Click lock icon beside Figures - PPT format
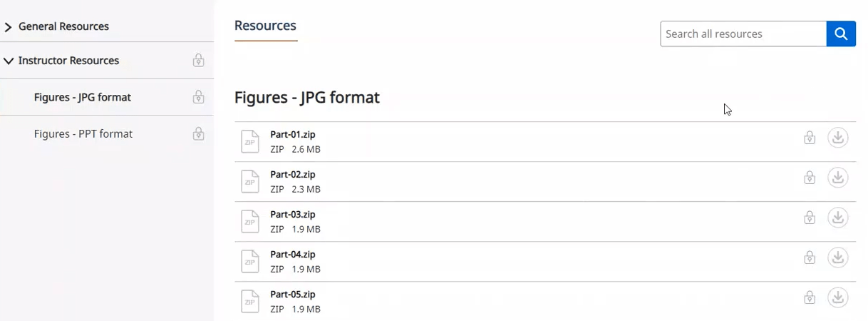Viewport: 868px width, 321px height. [199, 133]
